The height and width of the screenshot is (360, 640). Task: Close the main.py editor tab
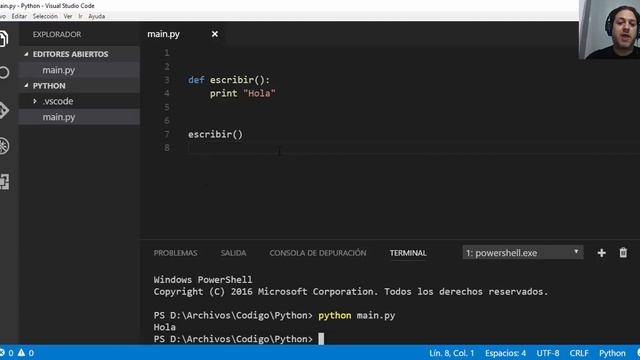[215, 34]
